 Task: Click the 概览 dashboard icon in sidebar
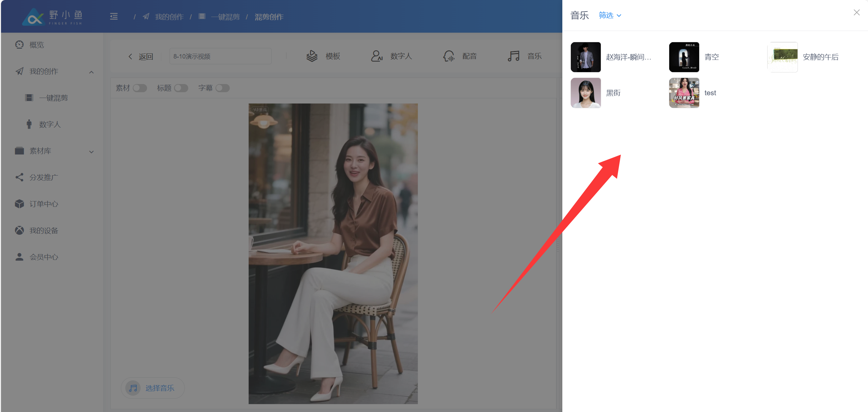pos(19,45)
